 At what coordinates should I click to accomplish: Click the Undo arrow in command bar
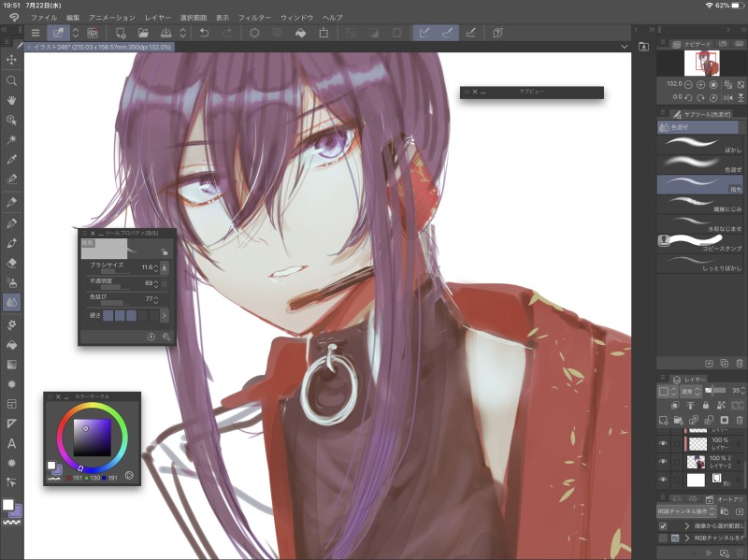[204, 33]
